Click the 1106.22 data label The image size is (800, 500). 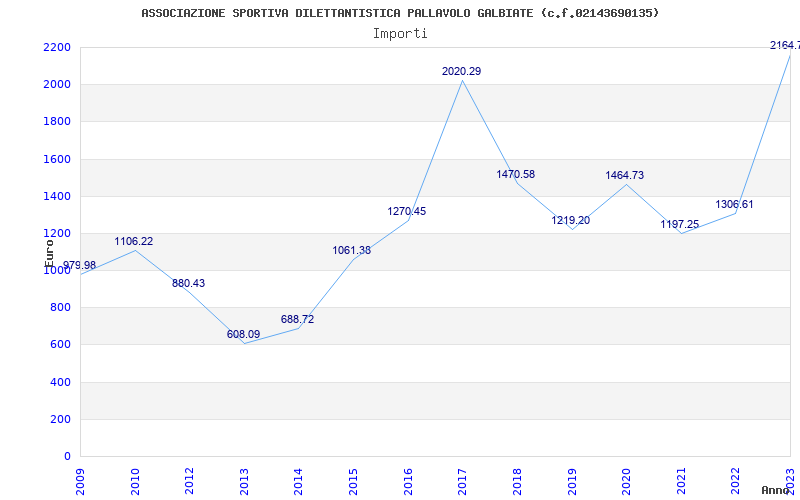click(134, 241)
